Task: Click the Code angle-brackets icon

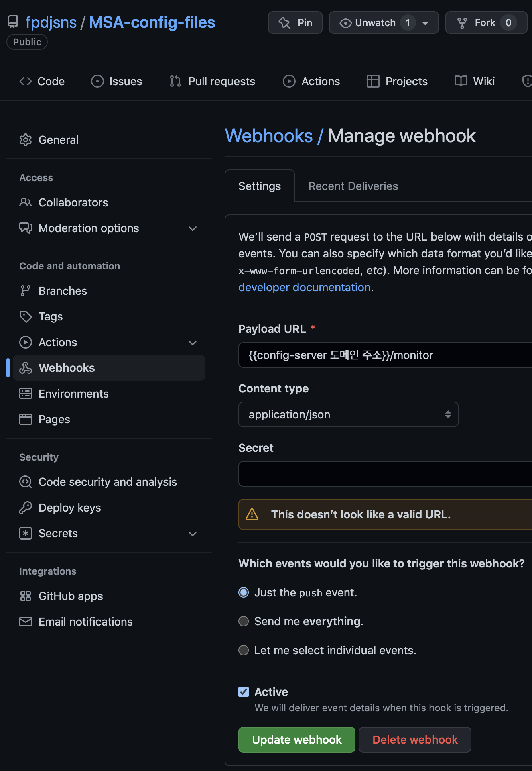Action: point(26,81)
